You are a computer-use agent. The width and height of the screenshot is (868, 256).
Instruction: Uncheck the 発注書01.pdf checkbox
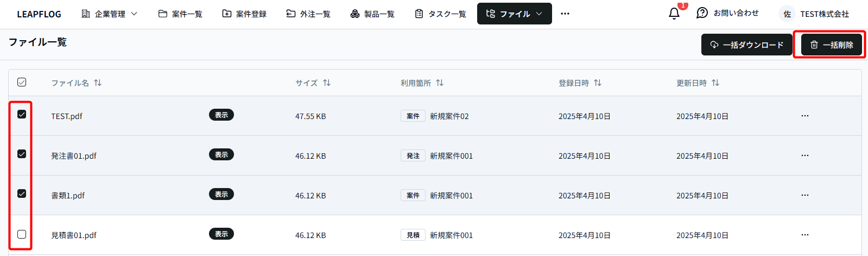(22, 154)
